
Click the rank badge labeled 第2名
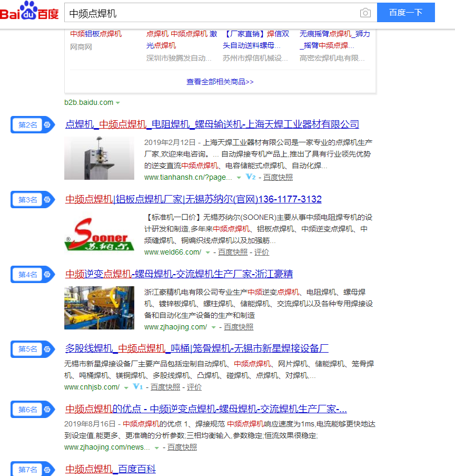pos(33,125)
